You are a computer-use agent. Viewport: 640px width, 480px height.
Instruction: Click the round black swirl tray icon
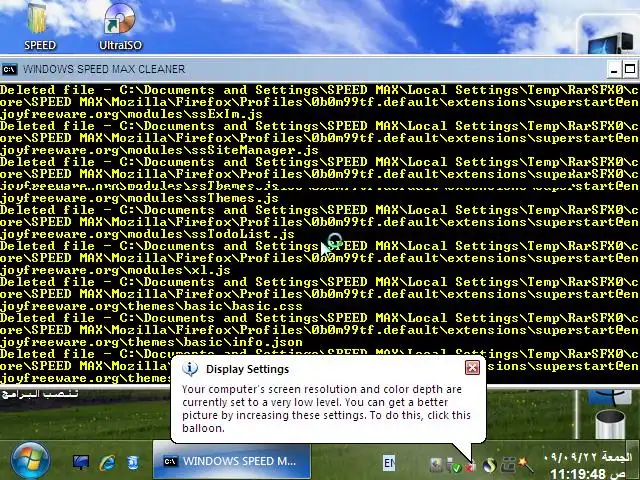coord(489,464)
